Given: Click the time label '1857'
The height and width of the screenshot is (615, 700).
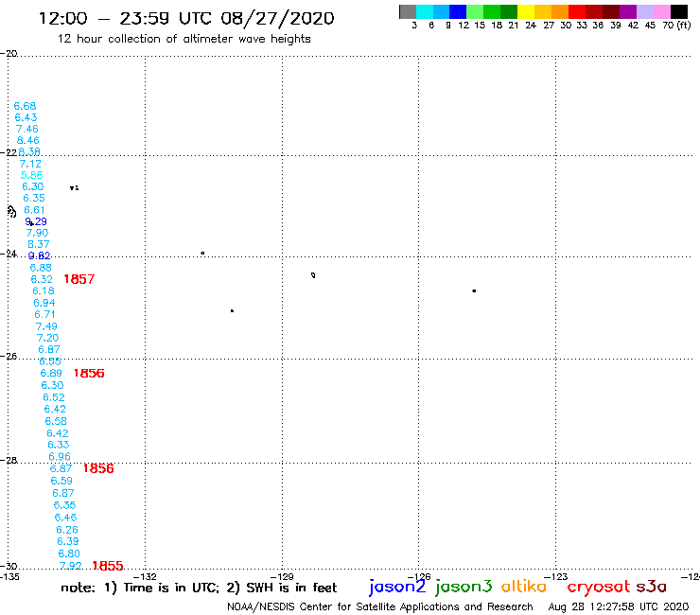Looking at the screenshot, I should 79,279.
